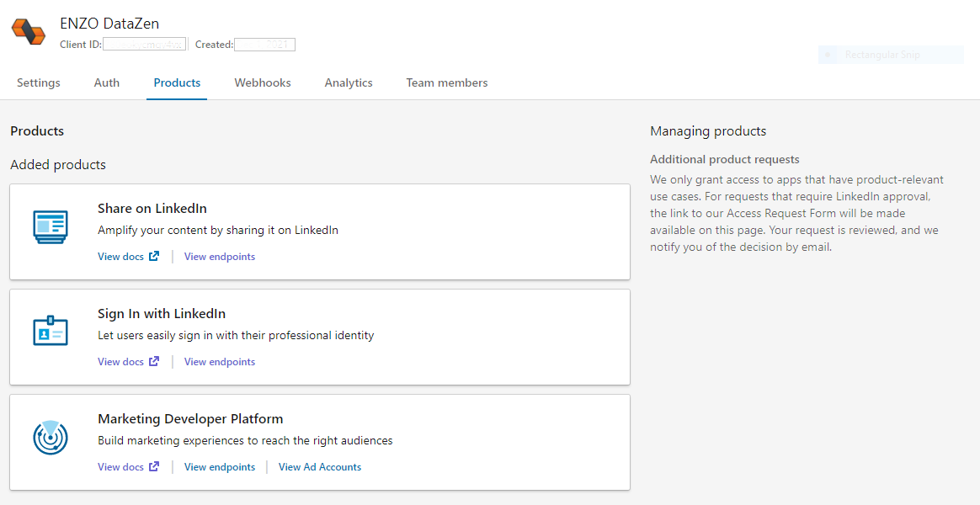This screenshot has height=505, width=980.
Task: Open View docs for Share on LinkedIn
Action: [120, 256]
